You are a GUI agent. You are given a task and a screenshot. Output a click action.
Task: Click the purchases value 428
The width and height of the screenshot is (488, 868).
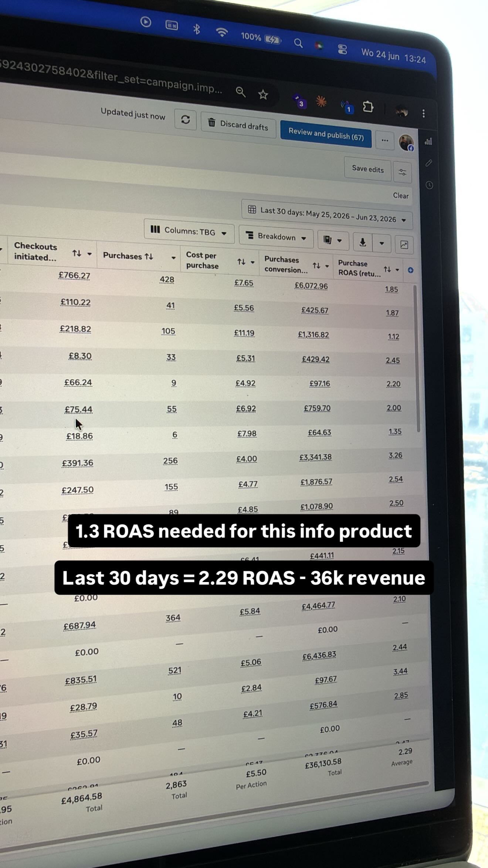click(167, 280)
